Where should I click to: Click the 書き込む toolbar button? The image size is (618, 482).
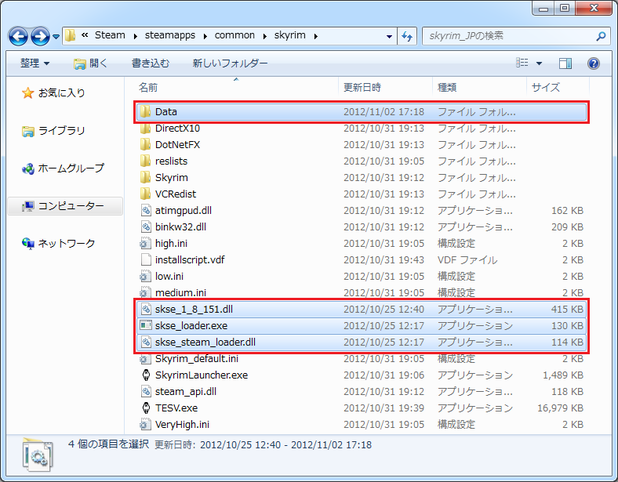point(150,63)
